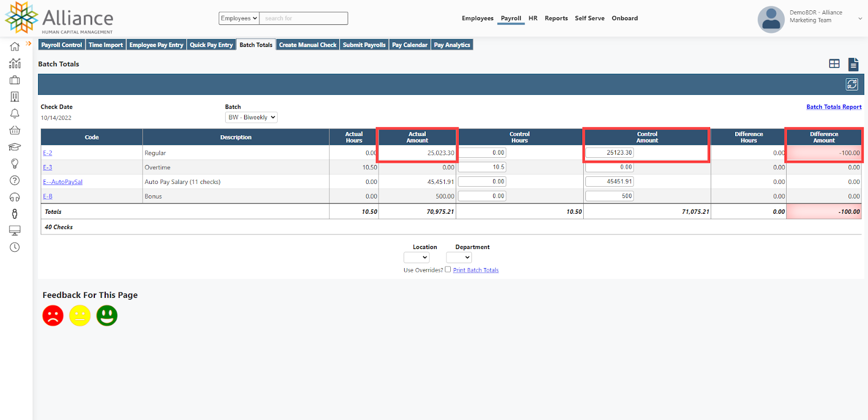The height and width of the screenshot is (420, 868).
Task: Open the Employees top menu
Action: click(x=477, y=18)
